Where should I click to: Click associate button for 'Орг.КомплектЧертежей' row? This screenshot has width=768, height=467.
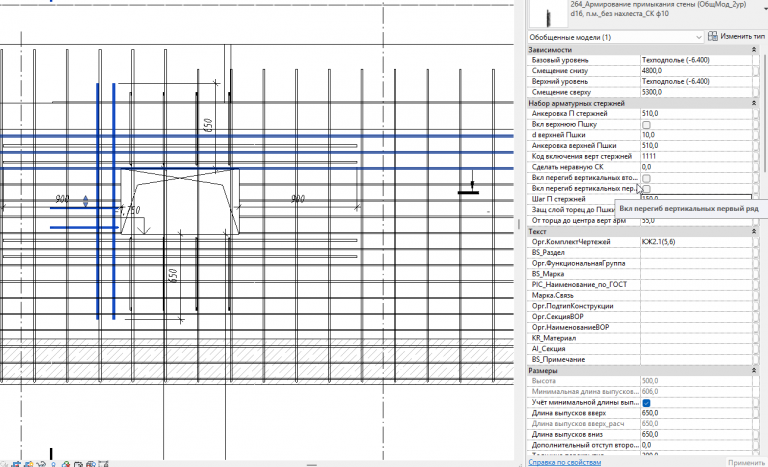[756, 242]
